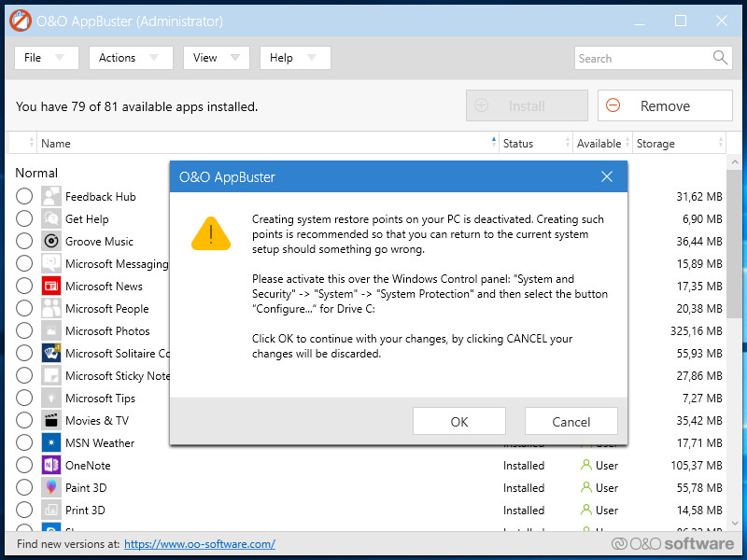Sort by the Storage column header

point(680,144)
